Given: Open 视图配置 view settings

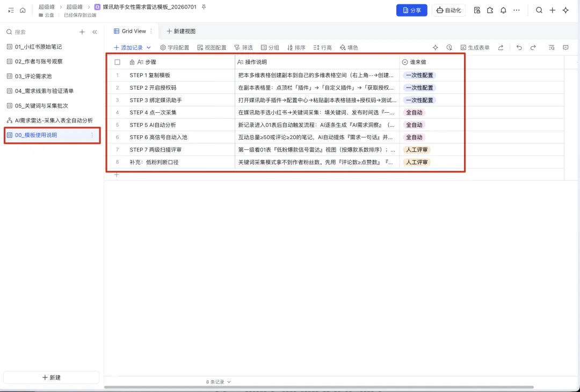Looking at the screenshot, I should click(x=212, y=47).
